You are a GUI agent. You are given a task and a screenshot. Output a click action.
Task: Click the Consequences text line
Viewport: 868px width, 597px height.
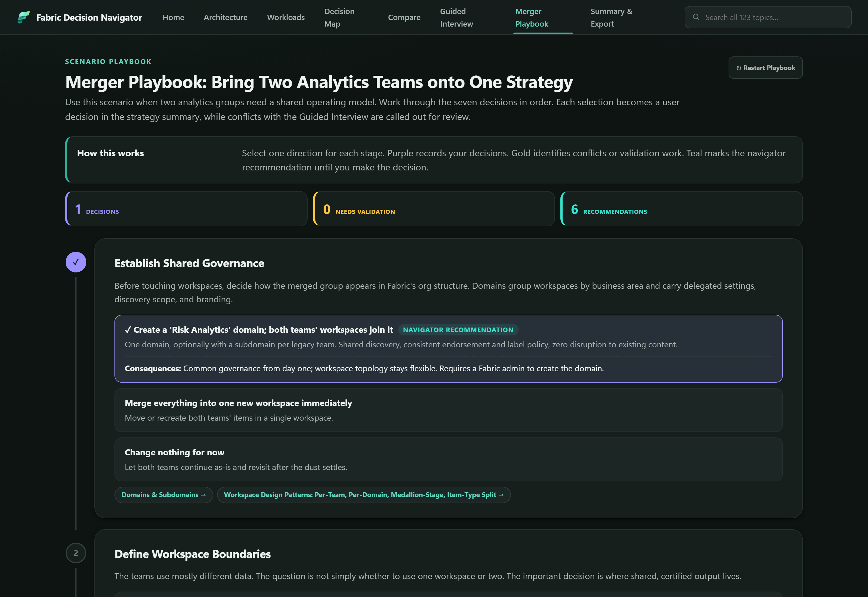click(x=364, y=369)
